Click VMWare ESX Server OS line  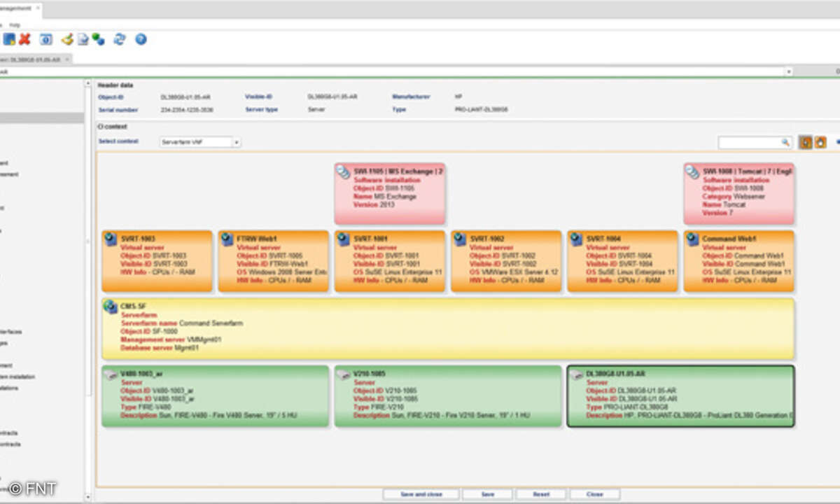coord(514,272)
